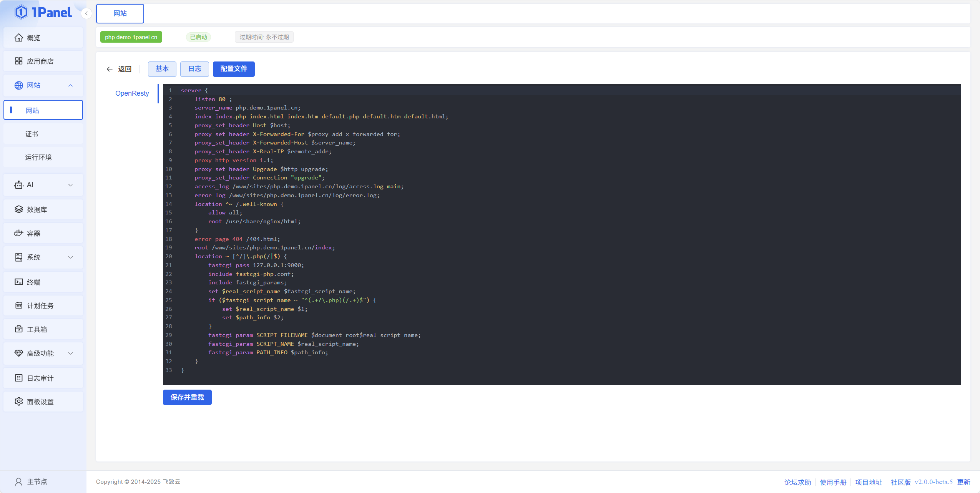980x493 pixels.
Task: Click line number 20 in gutter
Action: pos(169,256)
